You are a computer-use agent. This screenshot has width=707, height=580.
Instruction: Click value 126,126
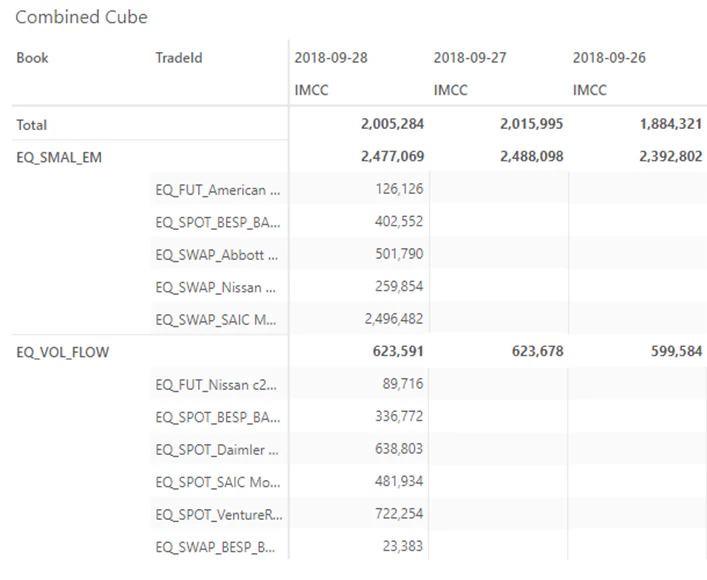click(x=399, y=189)
